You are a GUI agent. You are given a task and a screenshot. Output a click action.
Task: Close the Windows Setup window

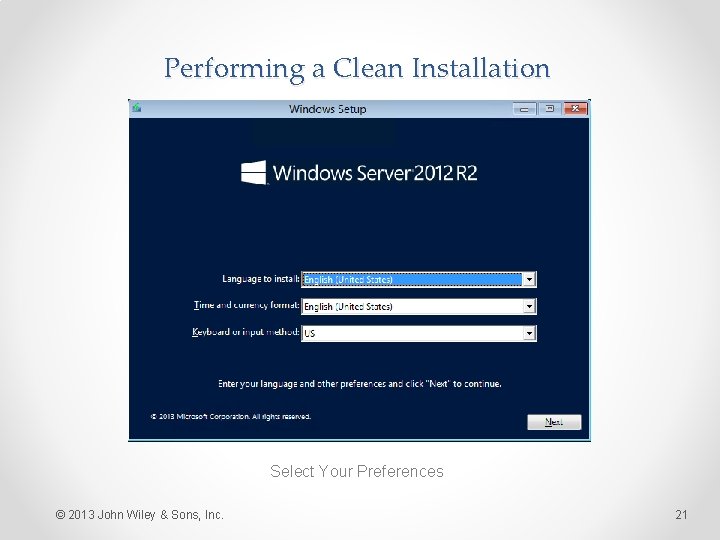[575, 109]
